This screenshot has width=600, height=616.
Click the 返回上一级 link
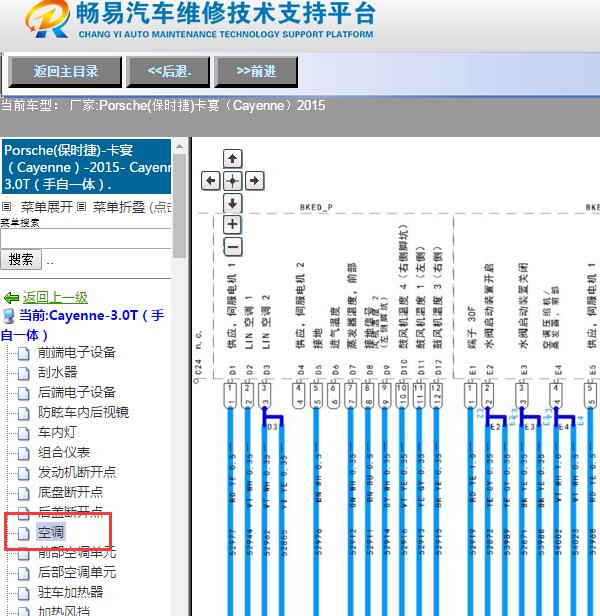(x=55, y=297)
